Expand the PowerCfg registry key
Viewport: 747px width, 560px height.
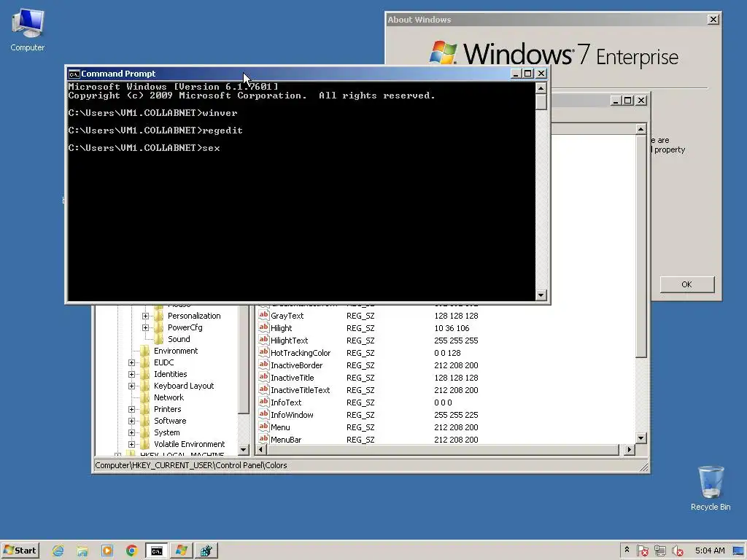(x=145, y=327)
